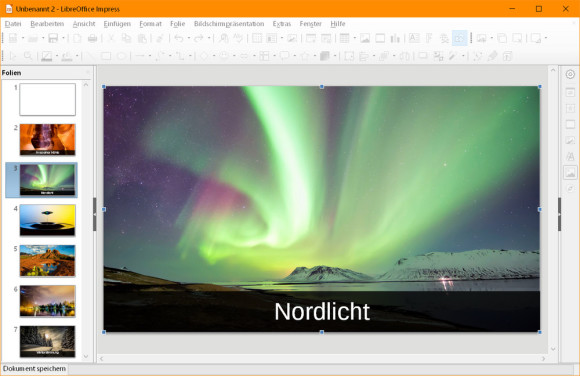This screenshot has width=580, height=376.
Task: Pick the fill color swatch tool
Action: coord(67,56)
